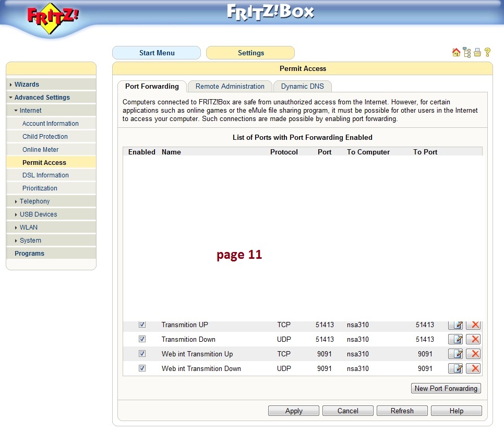Click the home icon in top toolbar
This screenshot has width=504, height=443.
tap(456, 52)
